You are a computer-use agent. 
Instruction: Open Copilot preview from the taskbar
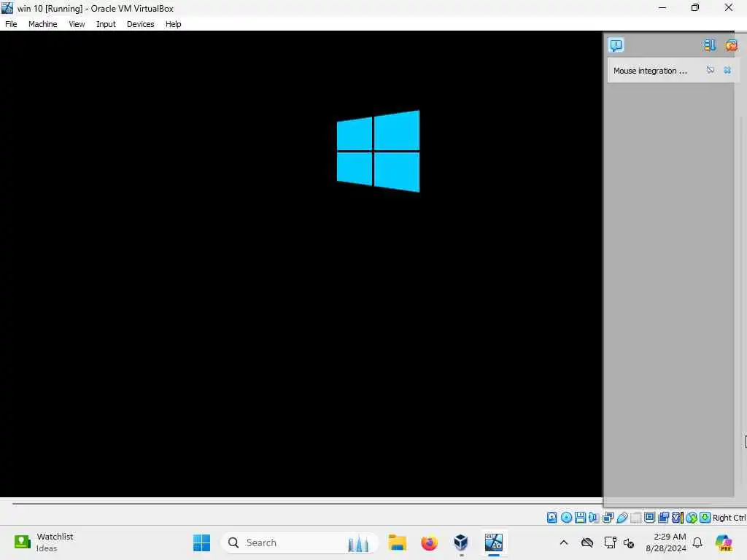click(x=724, y=542)
